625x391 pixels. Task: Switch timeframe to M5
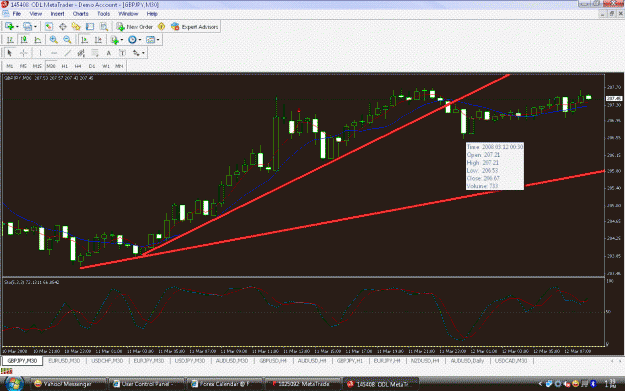coord(23,66)
